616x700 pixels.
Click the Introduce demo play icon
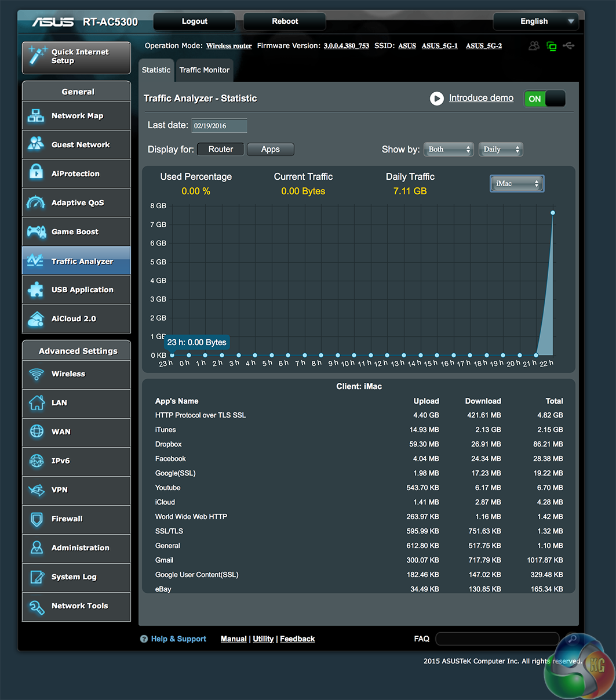tap(436, 99)
